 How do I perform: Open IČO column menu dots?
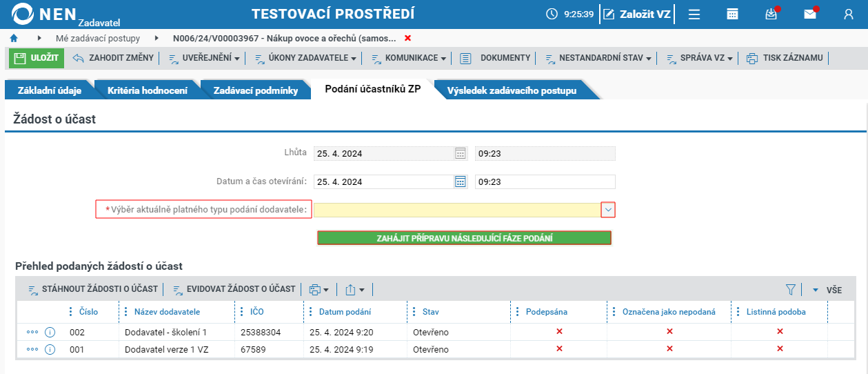[241, 312]
